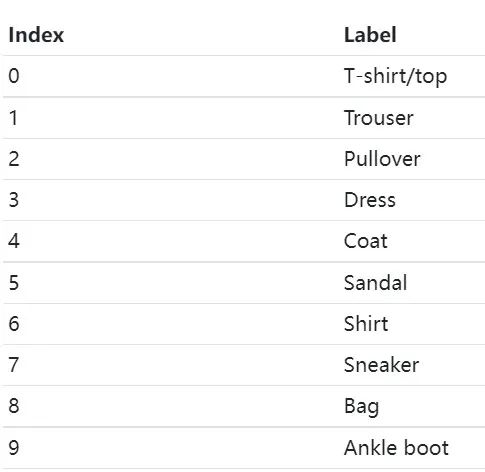This screenshot has height=472, width=485.
Task: Click the Label column header
Action: [x=370, y=35]
